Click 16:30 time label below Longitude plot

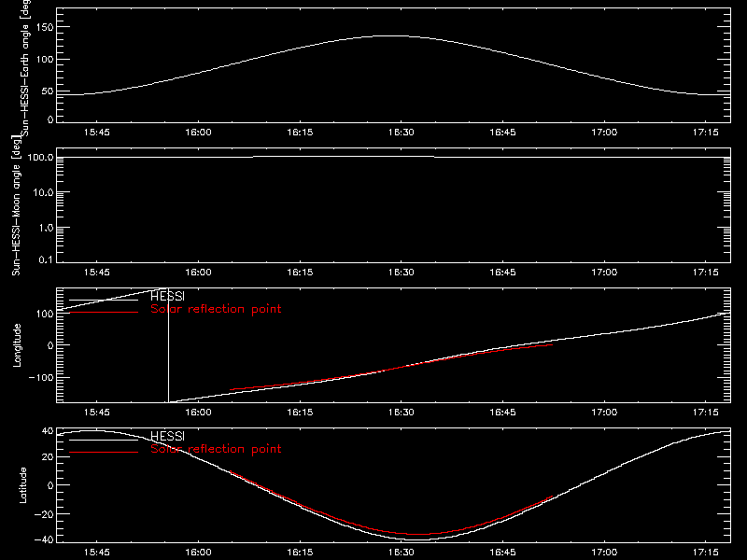click(x=402, y=413)
